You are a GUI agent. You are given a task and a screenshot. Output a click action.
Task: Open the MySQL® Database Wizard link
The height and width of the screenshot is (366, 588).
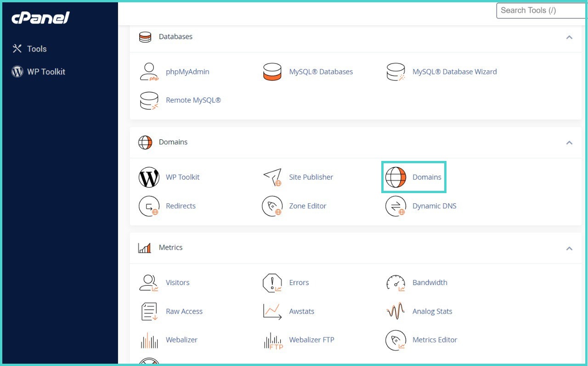click(x=455, y=72)
